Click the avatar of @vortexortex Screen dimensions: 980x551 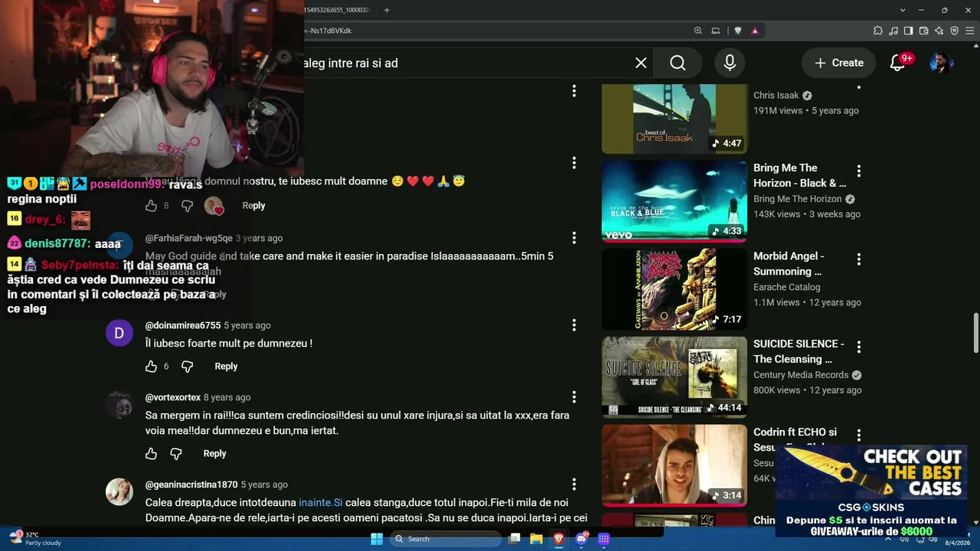pyautogui.click(x=119, y=405)
